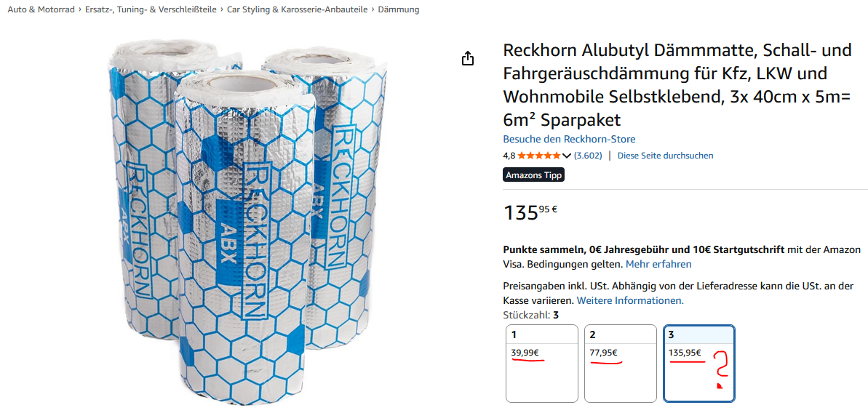Open 'Ersatz-, Tuning- & Verschleißteile' breadcrumb
The height and width of the screenshot is (413, 868).
[x=151, y=9]
